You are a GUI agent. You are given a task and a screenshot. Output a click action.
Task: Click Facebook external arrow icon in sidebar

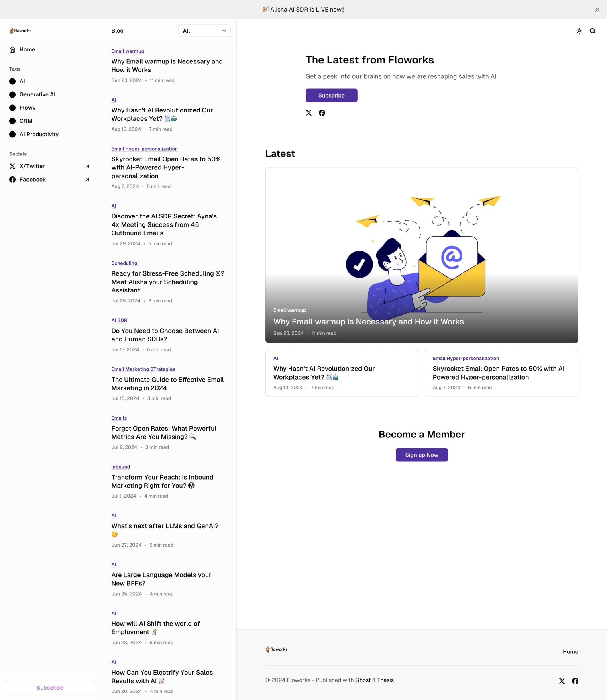pyautogui.click(x=87, y=180)
